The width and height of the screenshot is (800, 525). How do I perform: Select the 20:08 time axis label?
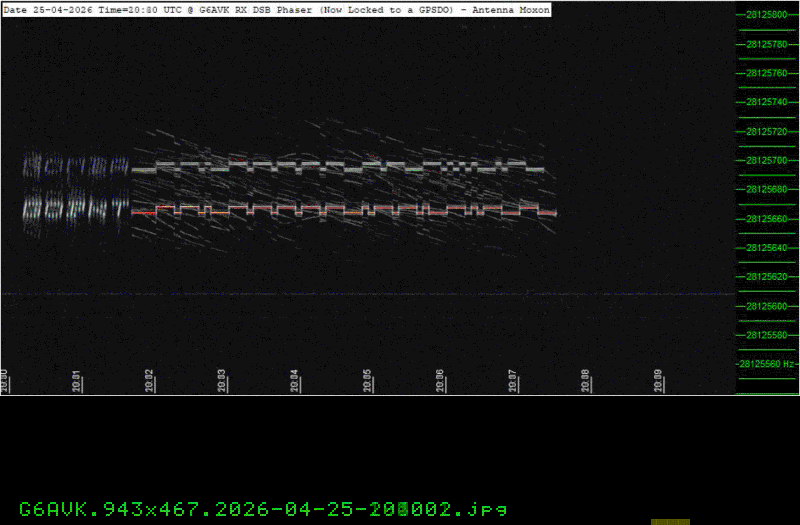tap(584, 380)
